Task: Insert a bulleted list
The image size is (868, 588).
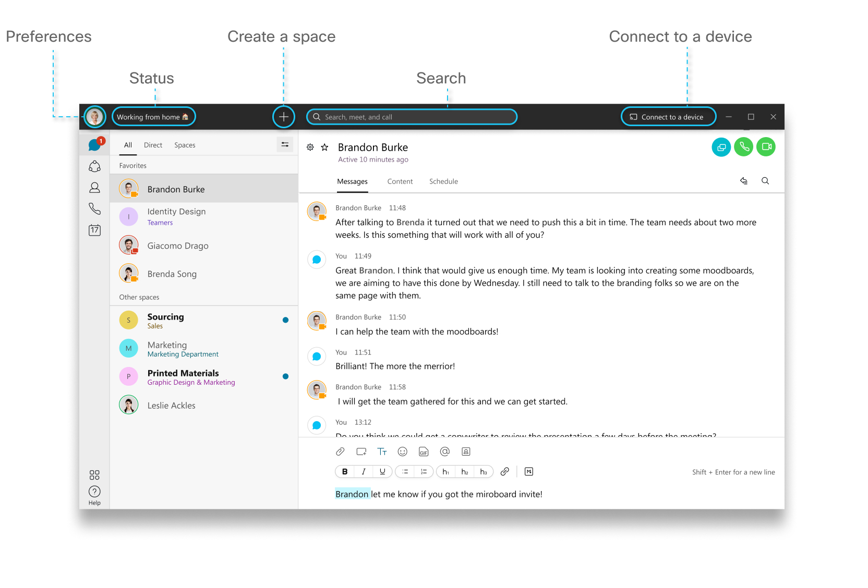Action: click(405, 472)
